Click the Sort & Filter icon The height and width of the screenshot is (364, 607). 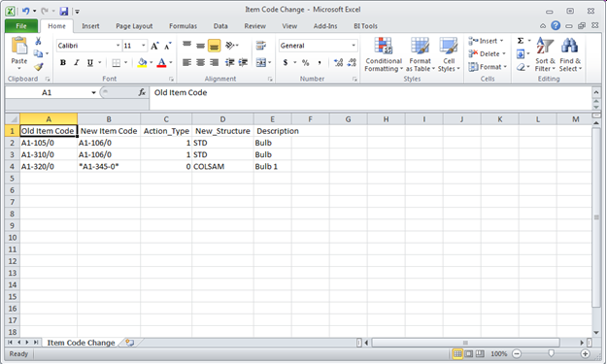click(x=545, y=46)
